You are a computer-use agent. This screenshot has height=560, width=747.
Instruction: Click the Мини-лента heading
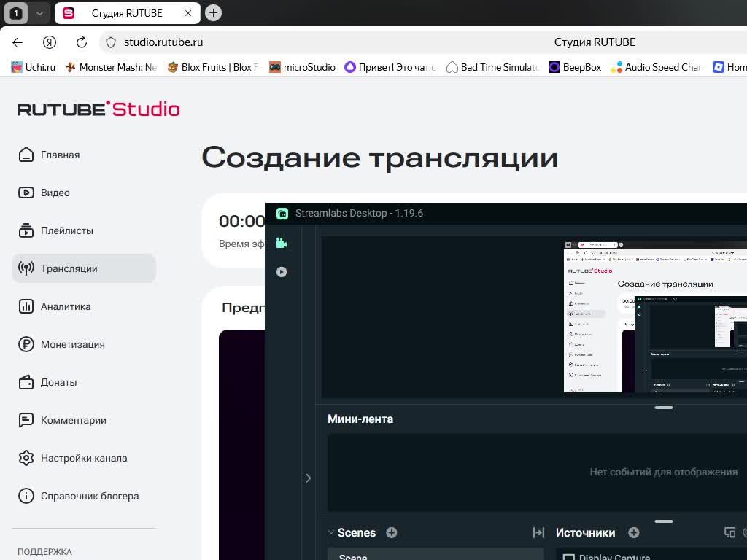360,419
